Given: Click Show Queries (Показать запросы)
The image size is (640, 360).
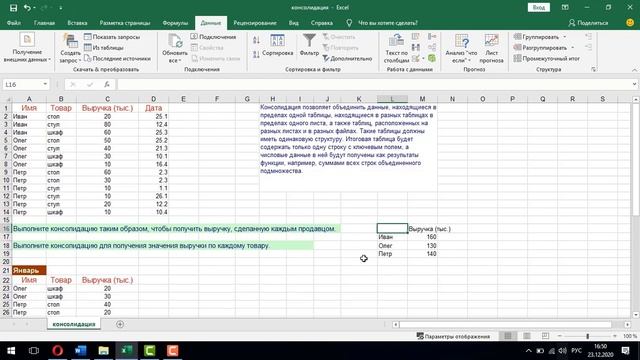Looking at the screenshot, I should (112, 37).
